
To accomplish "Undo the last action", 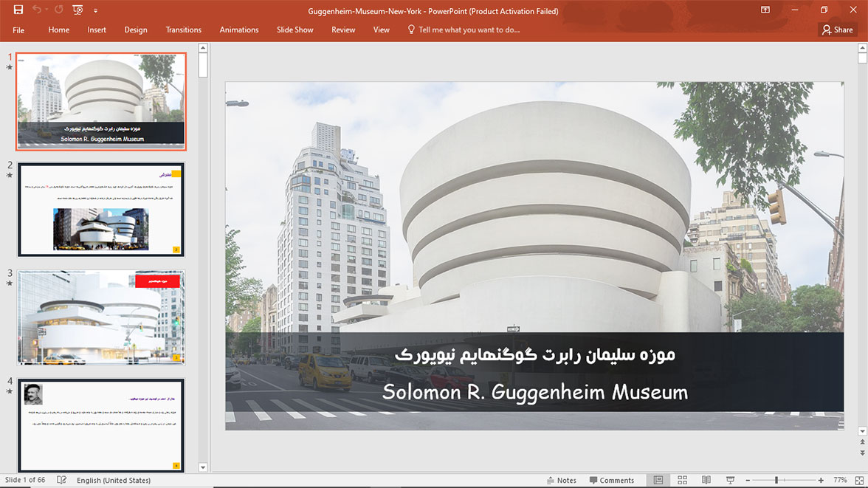I will tap(37, 10).
